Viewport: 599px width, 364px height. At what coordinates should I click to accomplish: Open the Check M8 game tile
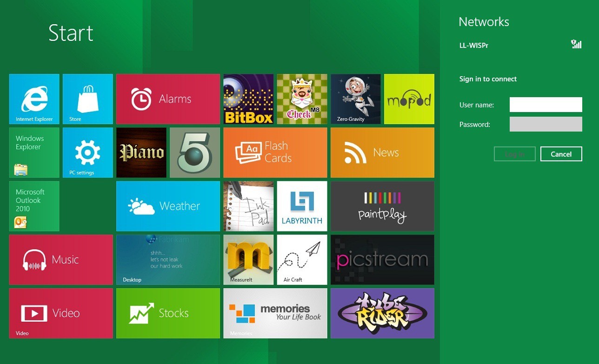pos(301,99)
